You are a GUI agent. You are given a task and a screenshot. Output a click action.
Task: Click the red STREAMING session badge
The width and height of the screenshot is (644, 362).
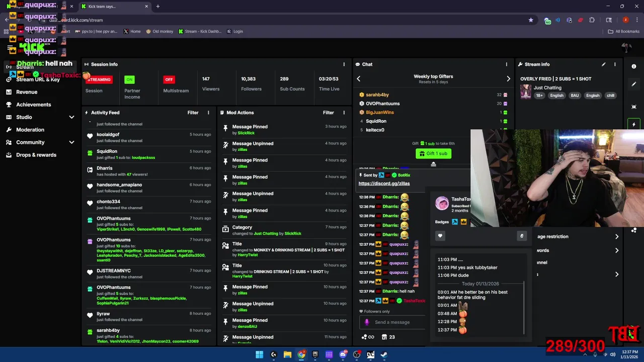[99, 79]
